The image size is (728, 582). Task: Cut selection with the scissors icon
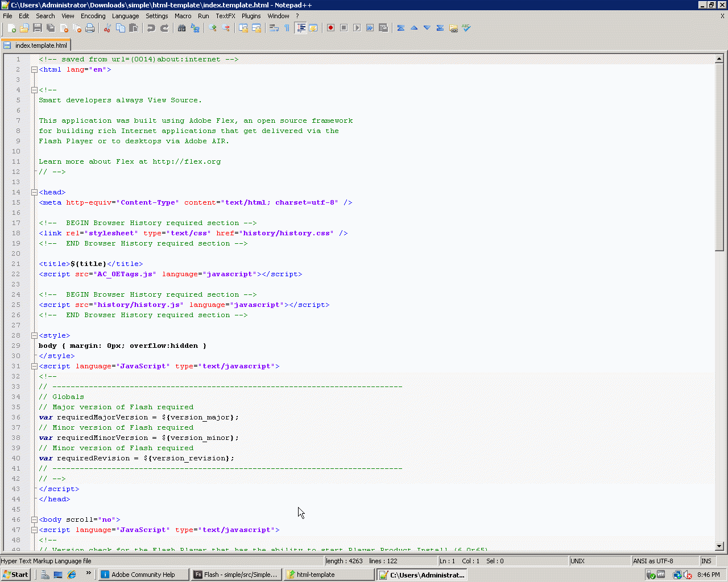coord(107,28)
